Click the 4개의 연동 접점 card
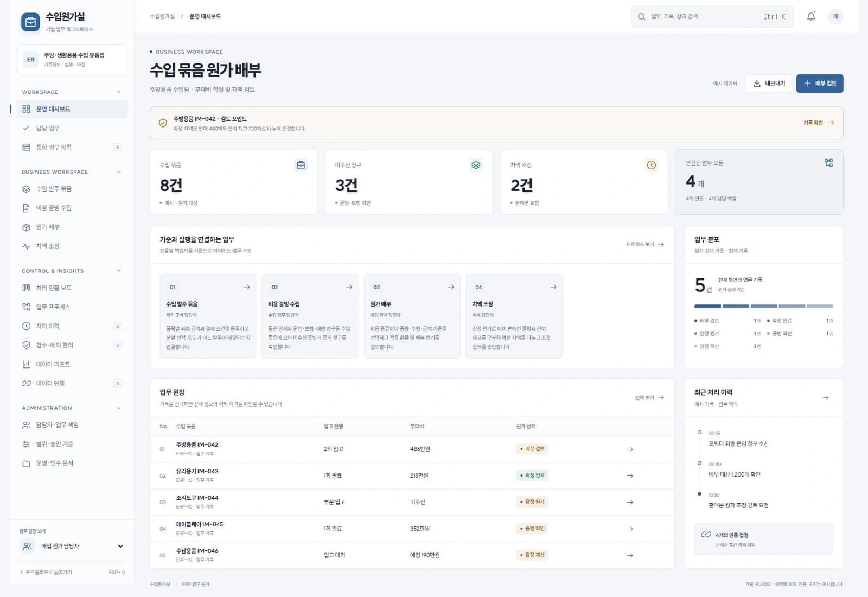This screenshot has width=868, height=597. tap(764, 539)
